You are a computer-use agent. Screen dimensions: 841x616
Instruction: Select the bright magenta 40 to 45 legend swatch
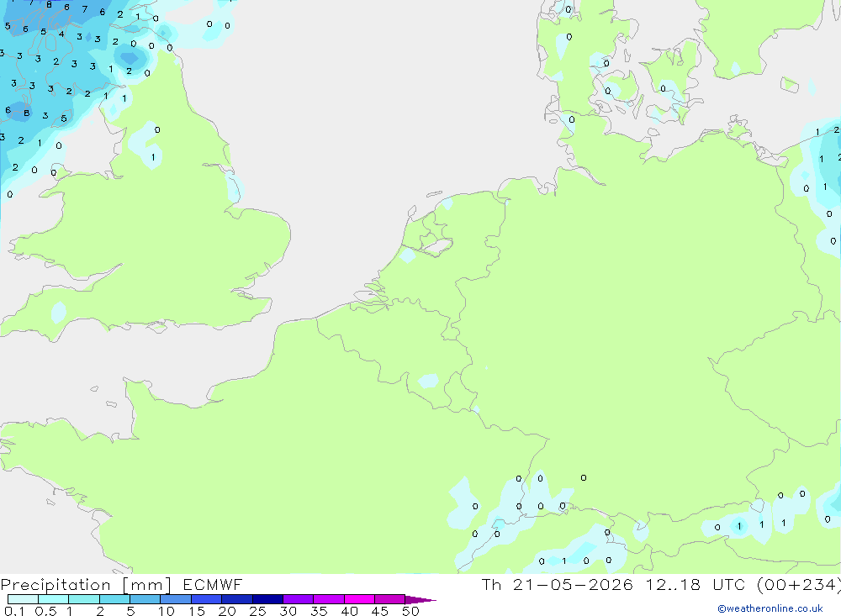[359, 599]
